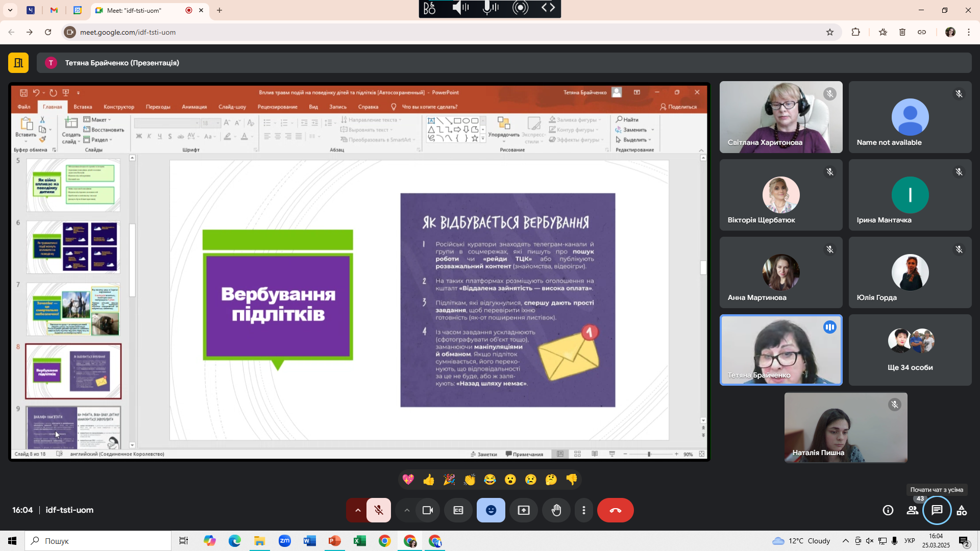This screenshot has width=980, height=551.
Task: Expand audio settings arrow beside microphone
Action: click(x=358, y=510)
